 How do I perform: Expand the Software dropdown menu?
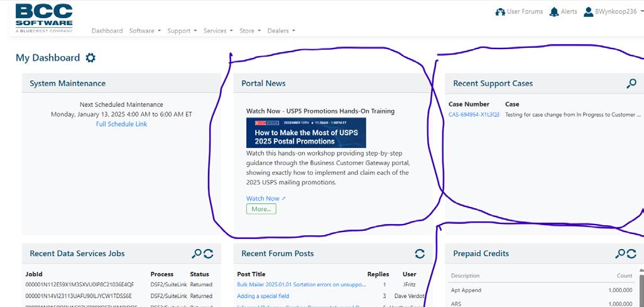click(x=145, y=31)
